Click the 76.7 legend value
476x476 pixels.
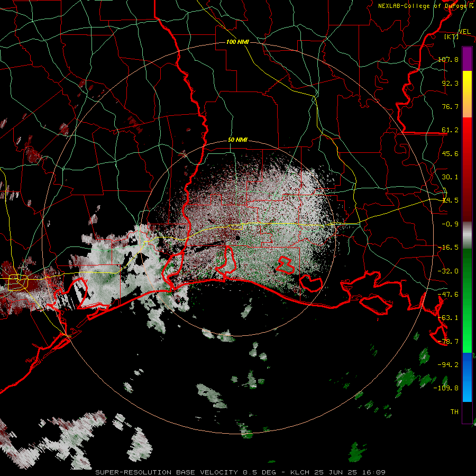(x=450, y=106)
